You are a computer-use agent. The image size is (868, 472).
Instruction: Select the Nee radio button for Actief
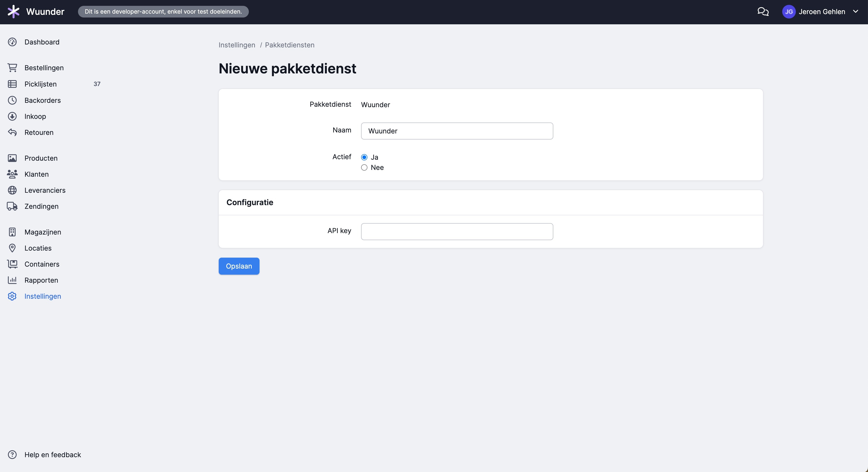[x=364, y=167]
